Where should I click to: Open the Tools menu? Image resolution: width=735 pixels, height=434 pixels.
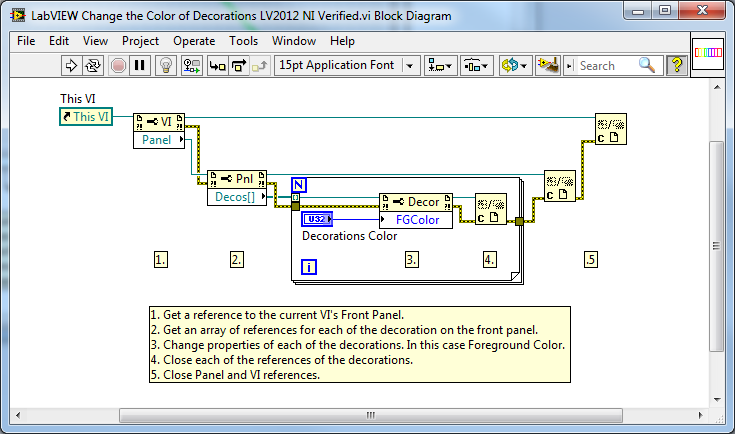[243, 41]
